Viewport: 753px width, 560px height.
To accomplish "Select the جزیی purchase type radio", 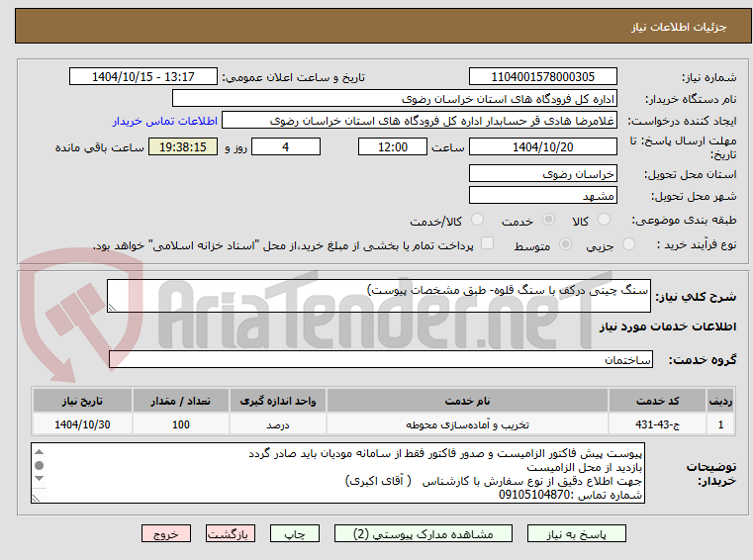I will click(x=628, y=244).
